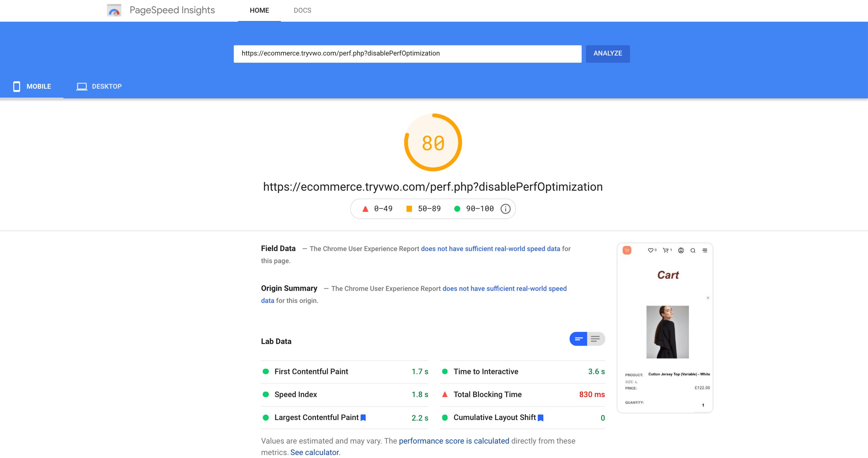The height and width of the screenshot is (458, 868).
Task: Click the red triangle 0–49 legend icon
Action: (x=365, y=209)
